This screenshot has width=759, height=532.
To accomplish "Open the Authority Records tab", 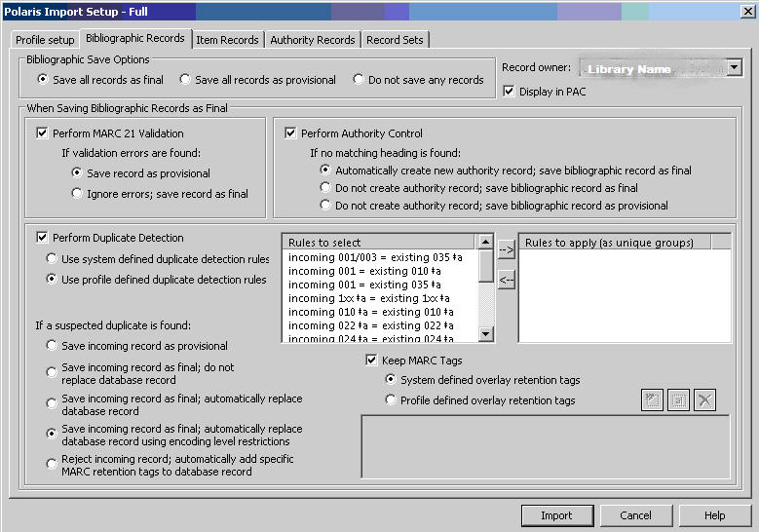I will coord(312,40).
